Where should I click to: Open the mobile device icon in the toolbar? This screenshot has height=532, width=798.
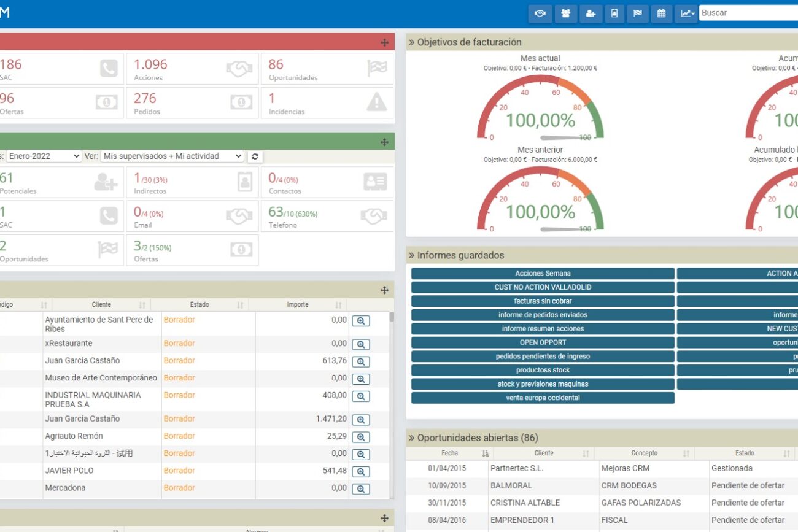pos(614,13)
